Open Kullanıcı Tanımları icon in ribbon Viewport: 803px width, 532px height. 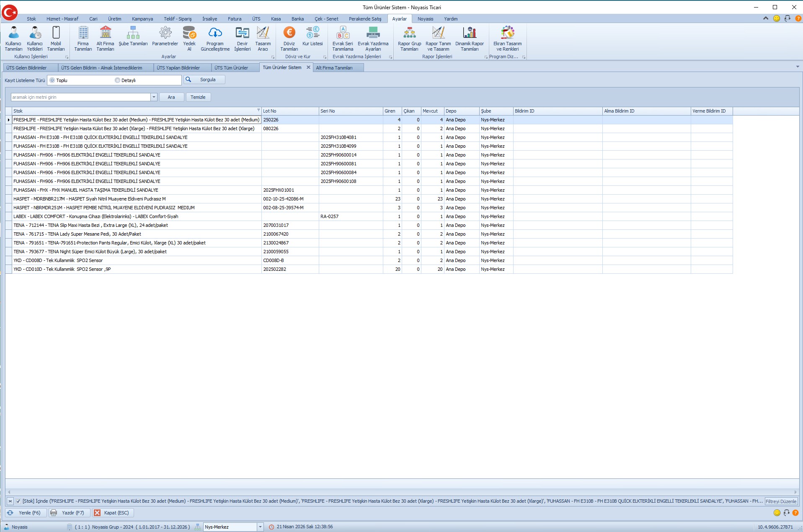click(13, 39)
